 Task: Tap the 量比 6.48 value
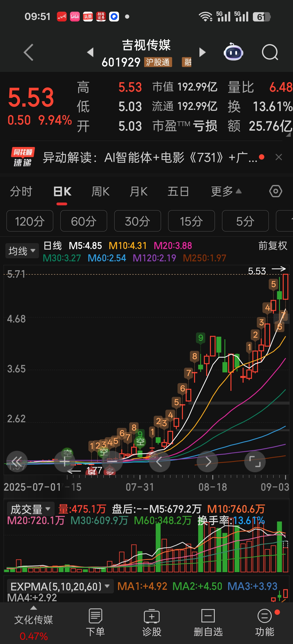click(281, 87)
